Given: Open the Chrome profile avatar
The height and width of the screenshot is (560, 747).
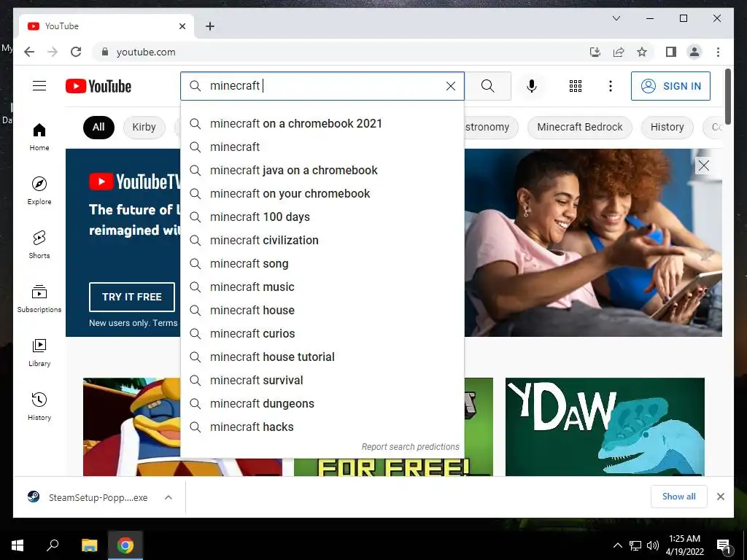Looking at the screenshot, I should pyautogui.click(x=694, y=52).
